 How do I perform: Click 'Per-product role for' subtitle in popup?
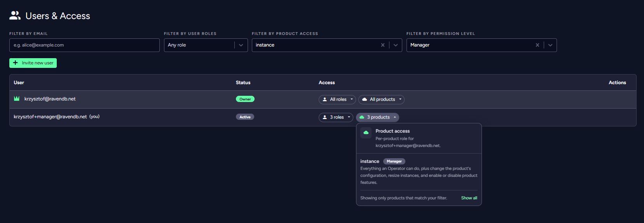(394, 138)
